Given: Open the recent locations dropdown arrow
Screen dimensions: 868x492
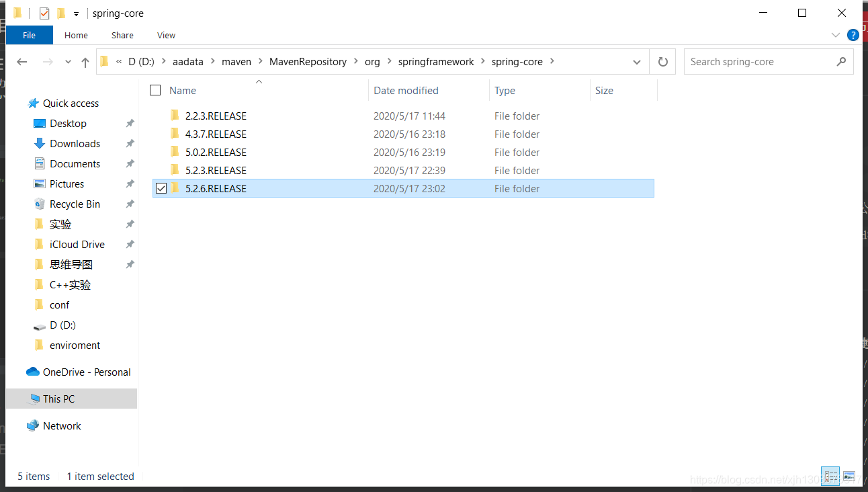Looking at the screenshot, I should tap(68, 62).
